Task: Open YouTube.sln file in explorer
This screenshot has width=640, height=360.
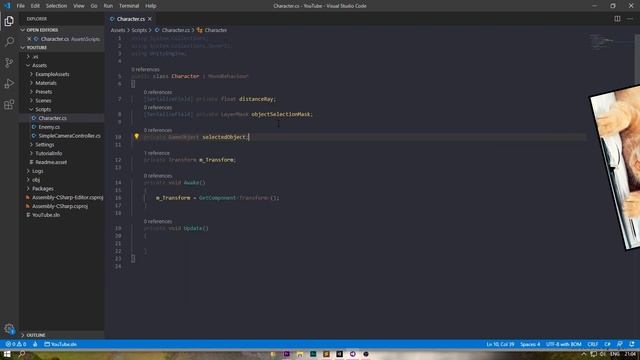Action: coord(46,215)
